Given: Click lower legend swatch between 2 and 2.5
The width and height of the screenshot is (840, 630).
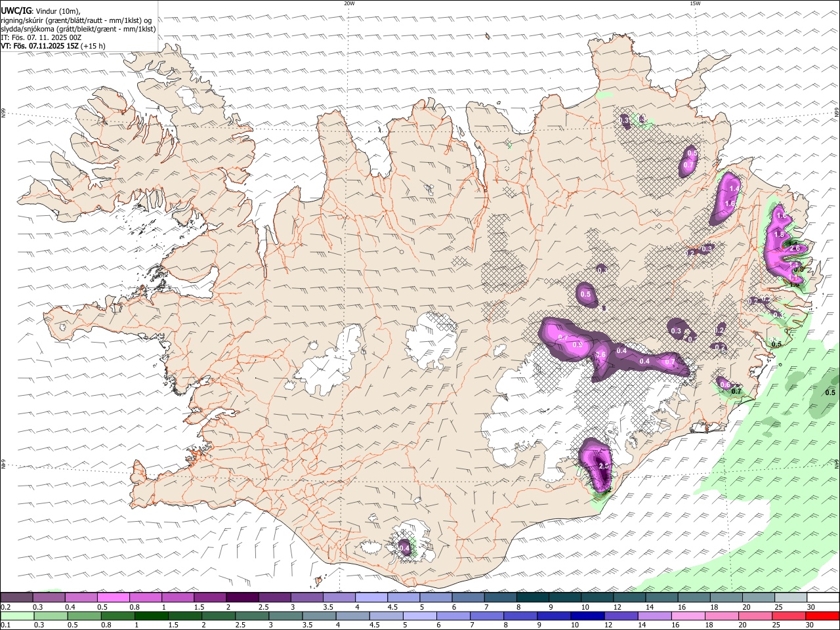Looking at the screenshot, I should (218, 616).
